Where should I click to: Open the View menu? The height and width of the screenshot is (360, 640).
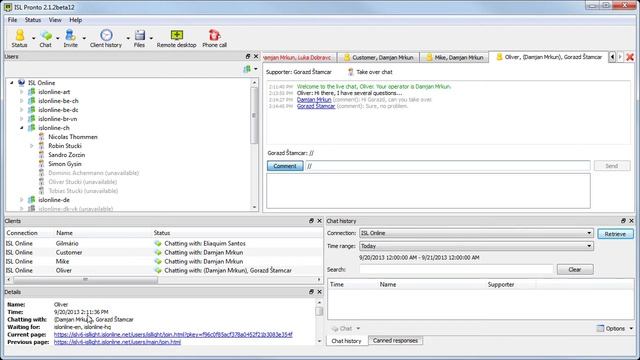point(55,20)
